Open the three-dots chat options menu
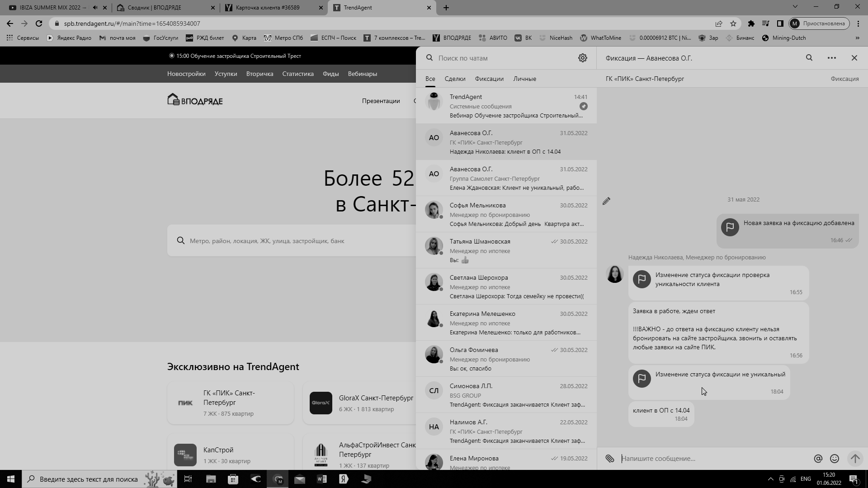 [x=831, y=58]
